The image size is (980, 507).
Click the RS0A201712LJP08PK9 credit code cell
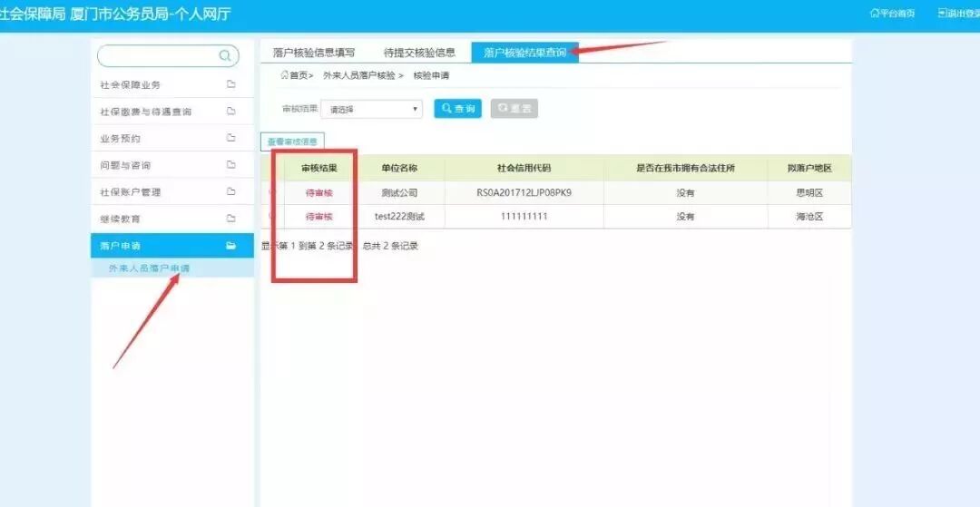tap(524, 193)
